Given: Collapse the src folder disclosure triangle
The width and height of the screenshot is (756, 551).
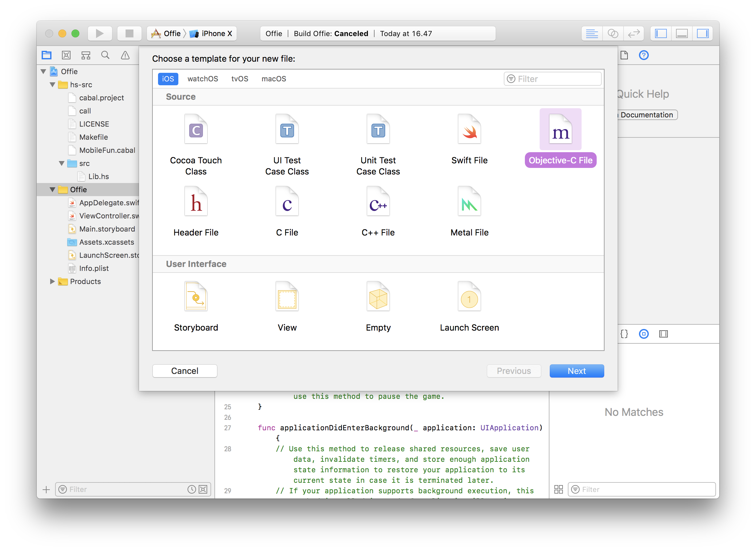Looking at the screenshot, I should click(62, 163).
